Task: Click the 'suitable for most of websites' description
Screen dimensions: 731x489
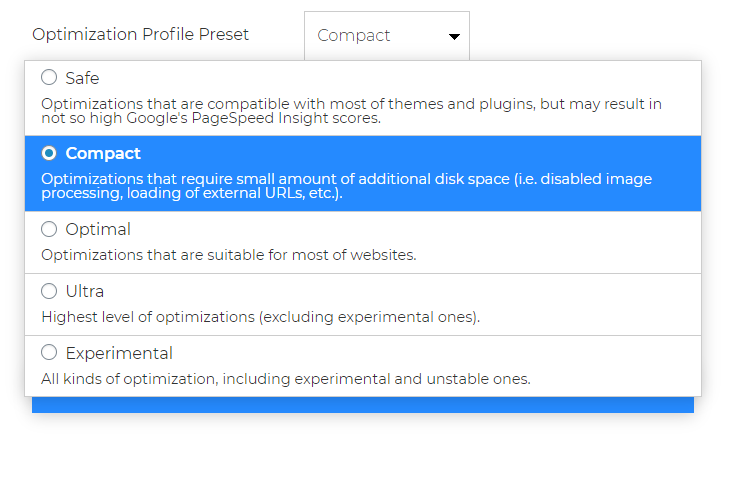Action: (x=228, y=255)
